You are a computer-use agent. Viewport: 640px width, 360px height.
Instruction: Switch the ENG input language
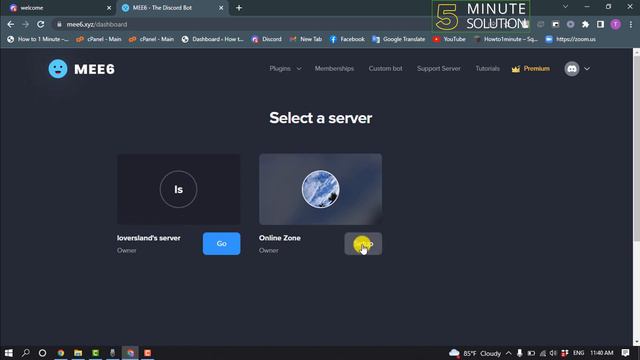pyautogui.click(x=578, y=353)
